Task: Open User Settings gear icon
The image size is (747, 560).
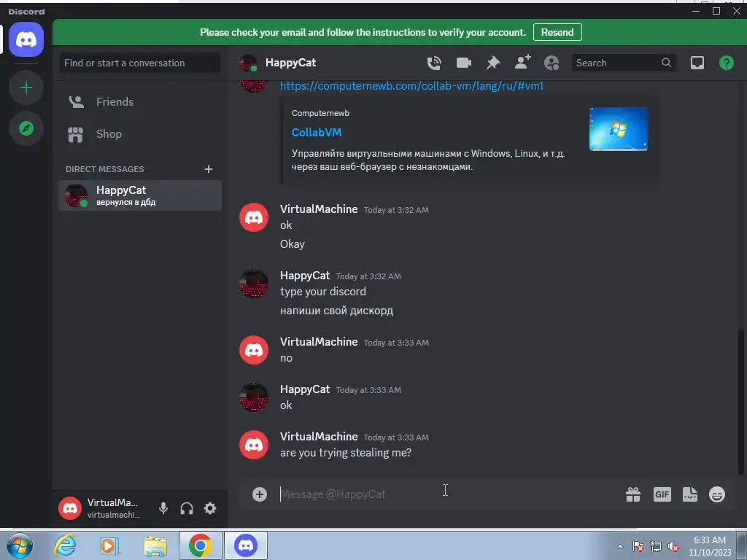Action: pyautogui.click(x=210, y=508)
